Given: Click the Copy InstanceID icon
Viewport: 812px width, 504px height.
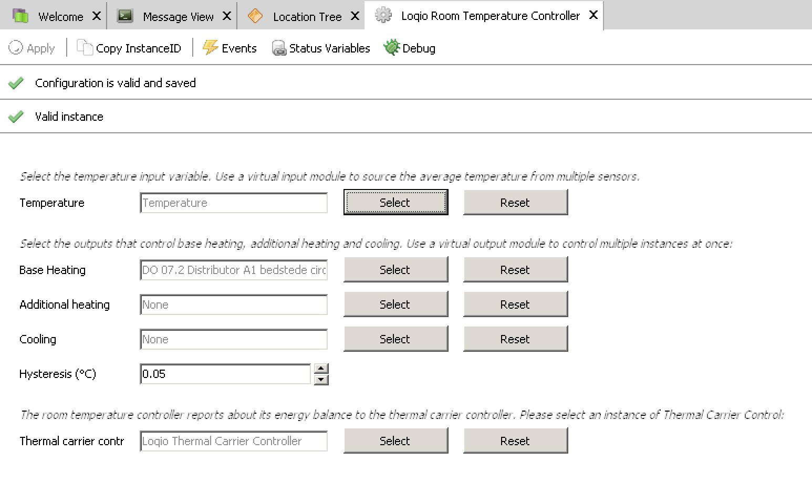Looking at the screenshot, I should (x=84, y=48).
